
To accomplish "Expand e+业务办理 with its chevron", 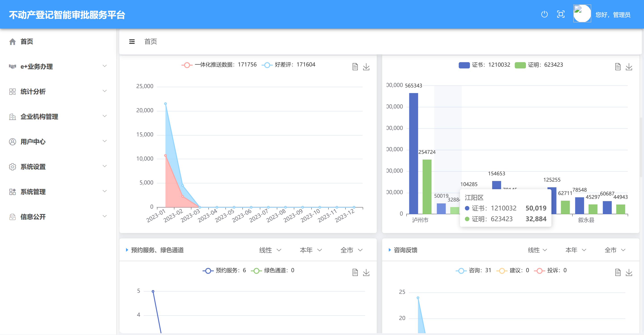I will (105, 66).
